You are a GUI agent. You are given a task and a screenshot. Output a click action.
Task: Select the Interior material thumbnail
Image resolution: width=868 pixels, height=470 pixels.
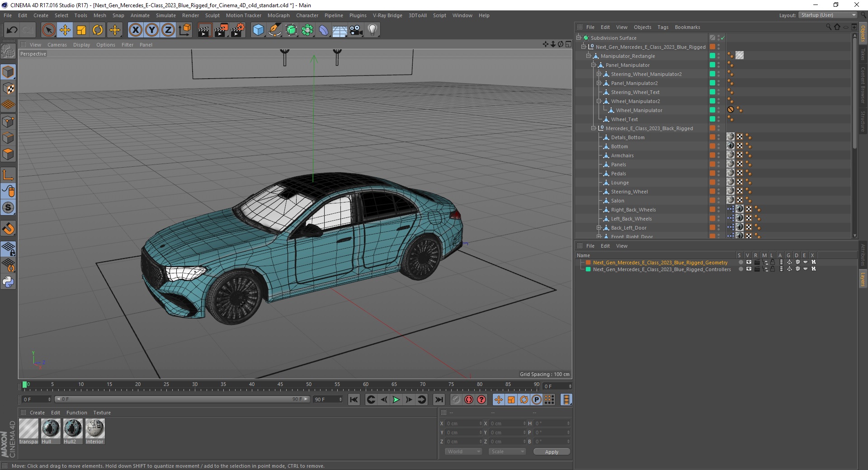[95, 431]
